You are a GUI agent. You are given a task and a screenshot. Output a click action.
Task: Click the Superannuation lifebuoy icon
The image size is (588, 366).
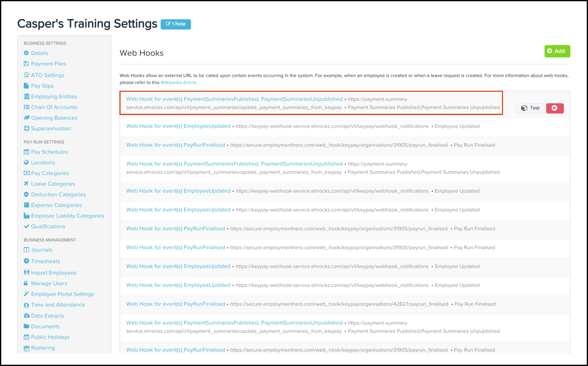point(26,128)
